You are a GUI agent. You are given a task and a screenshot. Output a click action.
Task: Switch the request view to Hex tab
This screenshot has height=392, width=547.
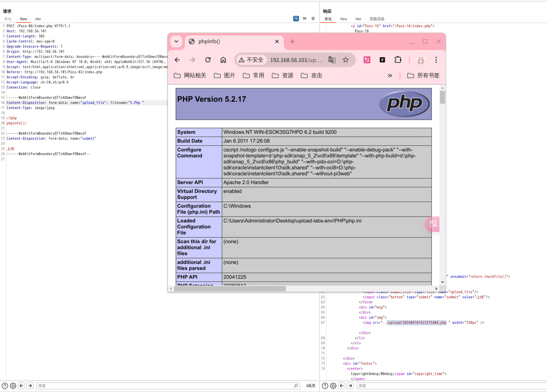point(38,19)
